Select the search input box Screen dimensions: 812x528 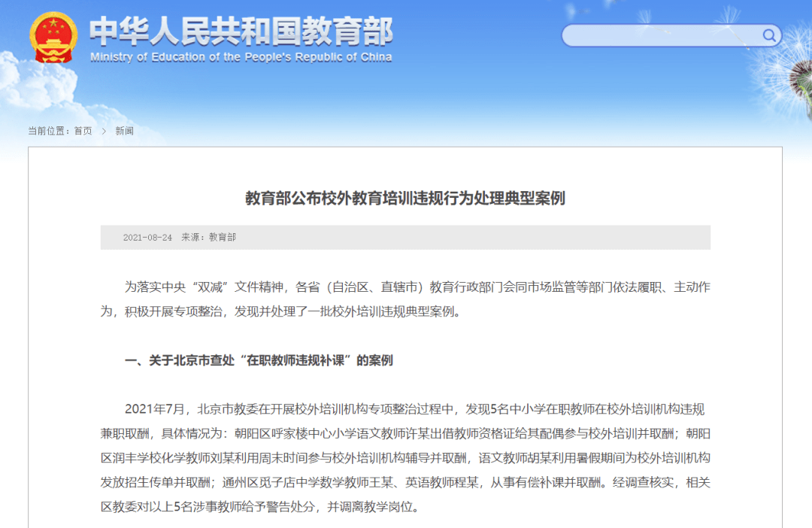662,35
